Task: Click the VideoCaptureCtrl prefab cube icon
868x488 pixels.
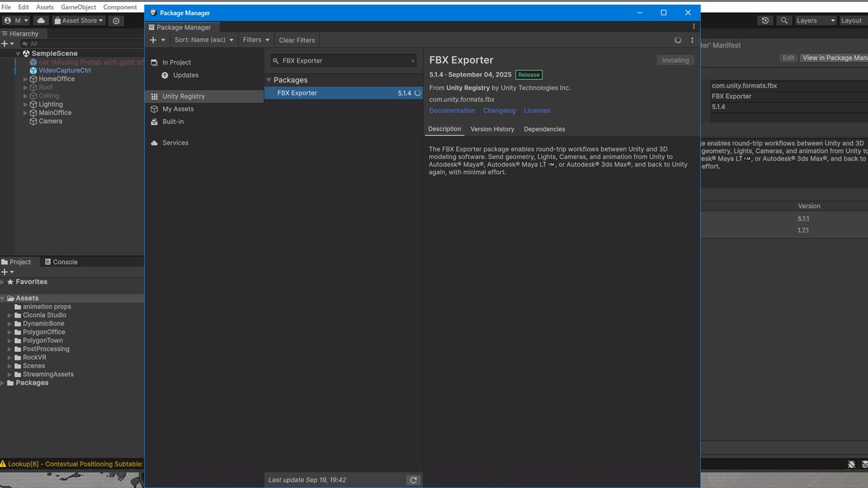Action: click(x=33, y=70)
